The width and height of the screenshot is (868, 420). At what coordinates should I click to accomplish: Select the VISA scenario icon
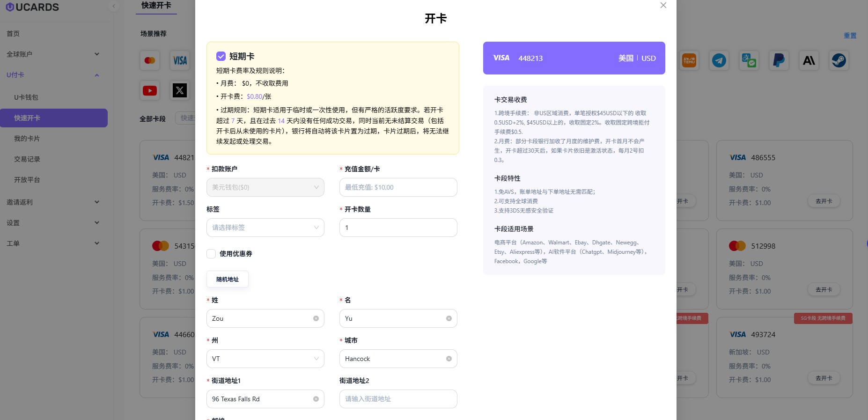click(x=180, y=60)
